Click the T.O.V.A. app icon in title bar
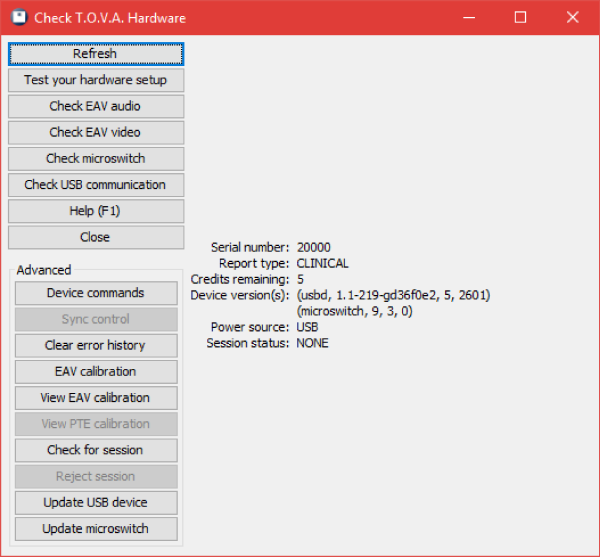The image size is (600, 557). coord(19,17)
